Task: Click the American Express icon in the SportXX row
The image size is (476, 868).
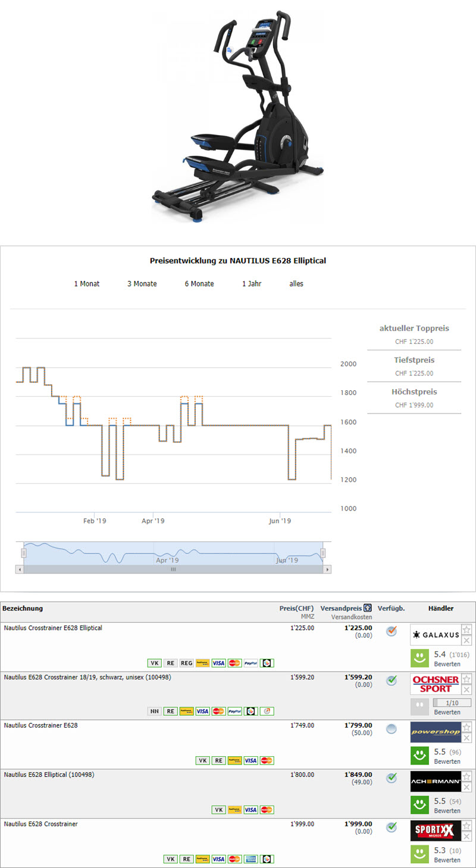Action: pyautogui.click(x=251, y=859)
